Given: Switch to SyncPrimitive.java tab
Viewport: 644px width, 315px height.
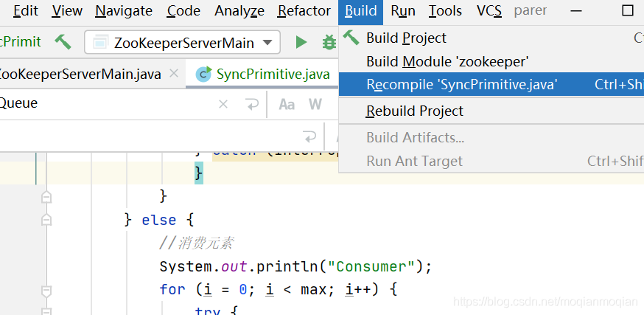Looking at the screenshot, I should (264, 74).
